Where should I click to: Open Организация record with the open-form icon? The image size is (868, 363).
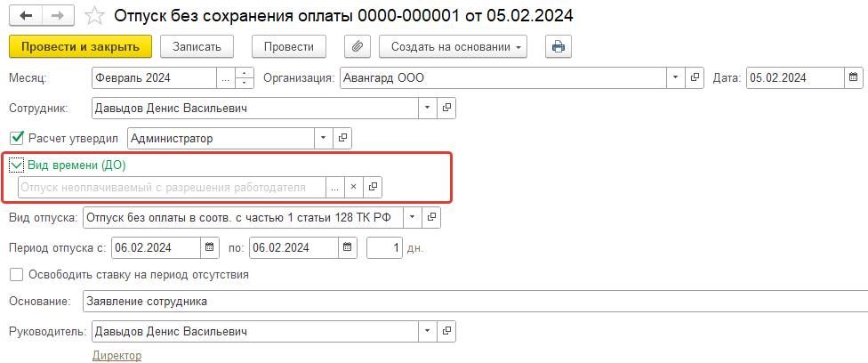pyautogui.click(x=693, y=77)
